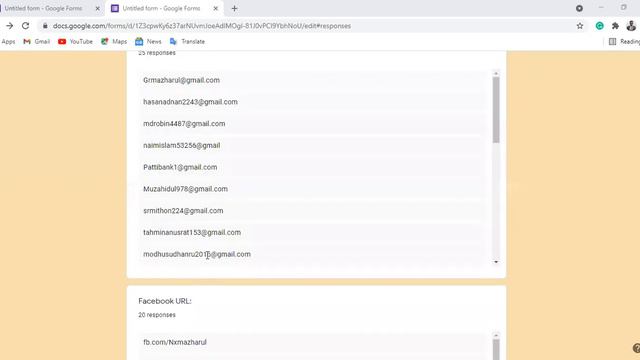Close the active Untitled form tab
Screen dimensions: 640x360
tap(216, 8)
